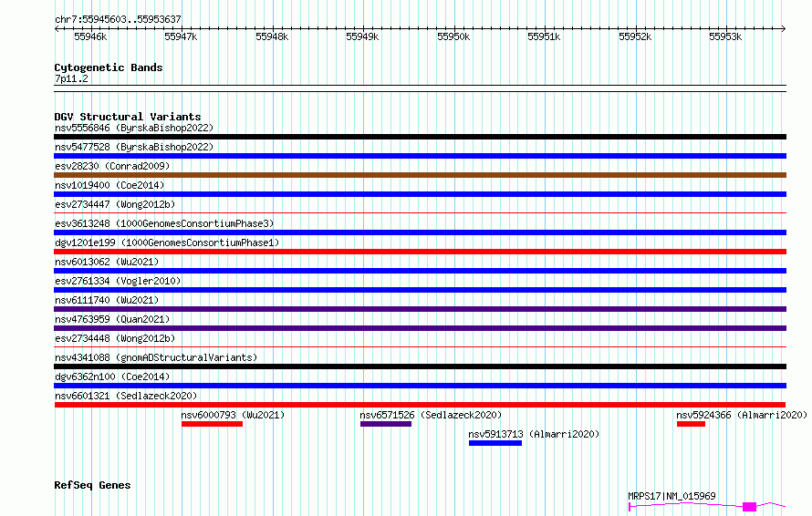Click the black nsv5556846 variant bar

pos(420,137)
